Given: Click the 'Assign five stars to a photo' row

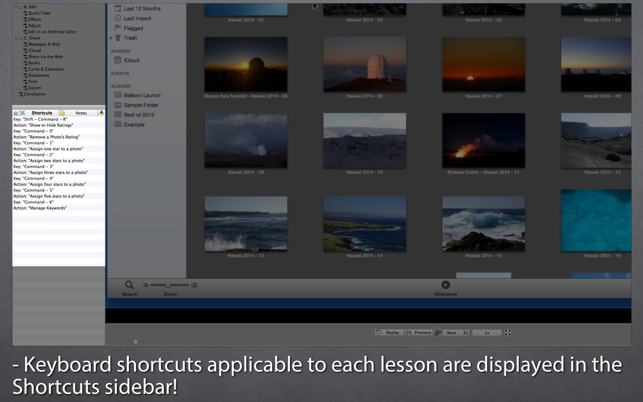Looking at the screenshot, I should point(59,196).
